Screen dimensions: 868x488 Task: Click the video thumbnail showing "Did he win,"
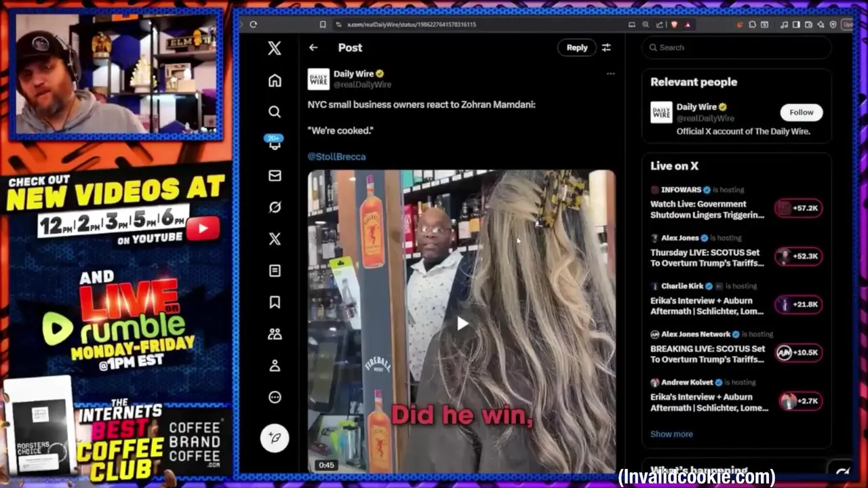pos(462,321)
